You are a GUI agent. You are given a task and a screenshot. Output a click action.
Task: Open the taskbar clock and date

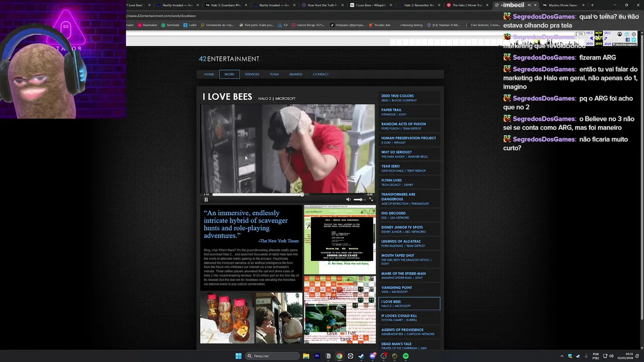click(x=625, y=356)
